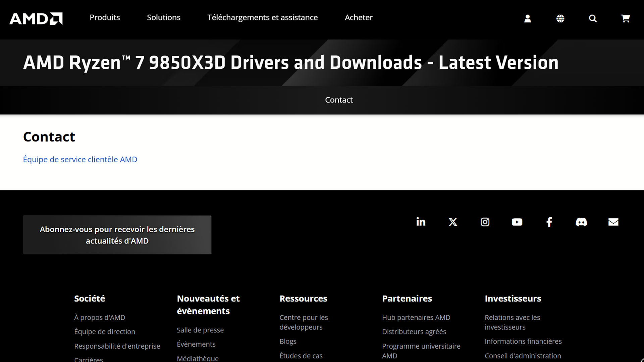Viewport: 644px width, 362px height.
Task: Open AMD's Instagram icon
Action: coord(485,222)
